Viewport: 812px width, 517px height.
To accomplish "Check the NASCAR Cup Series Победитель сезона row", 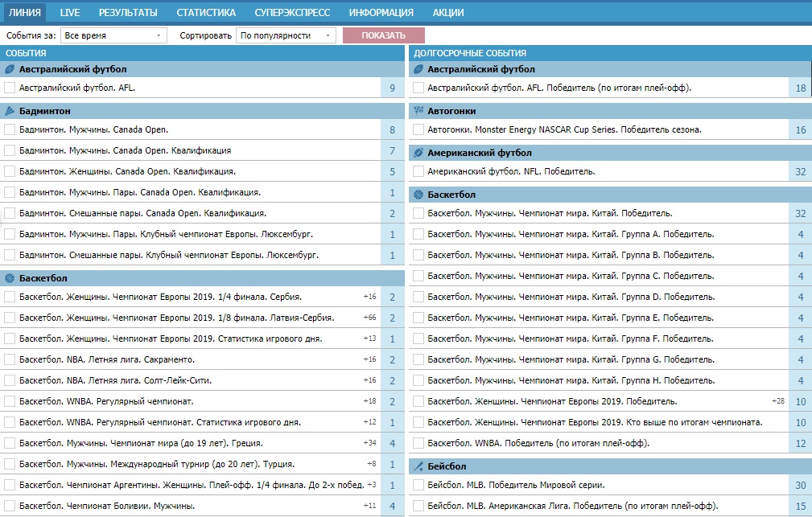I will 418,130.
